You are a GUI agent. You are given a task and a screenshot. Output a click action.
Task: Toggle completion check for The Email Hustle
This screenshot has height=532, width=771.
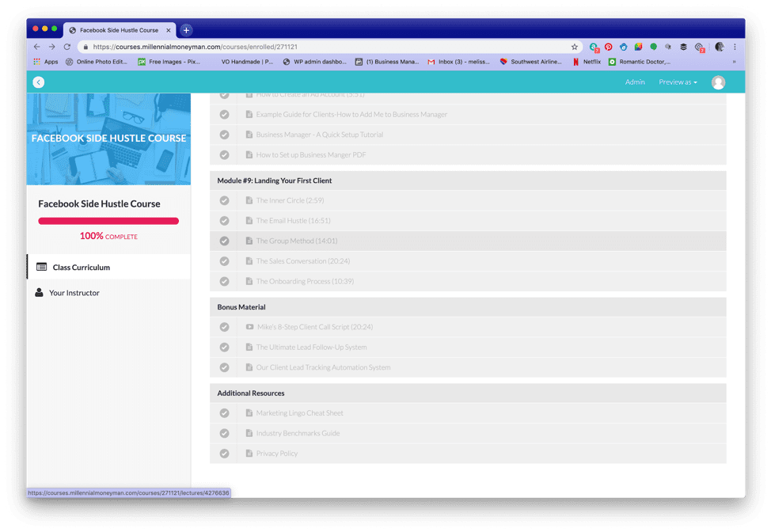pos(224,221)
